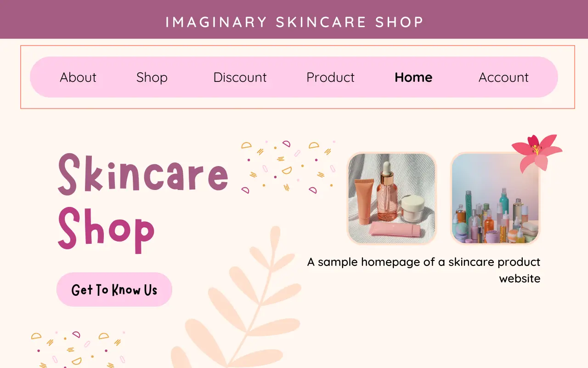The width and height of the screenshot is (588, 368).
Task: Select the Discount menu item
Action: (240, 77)
